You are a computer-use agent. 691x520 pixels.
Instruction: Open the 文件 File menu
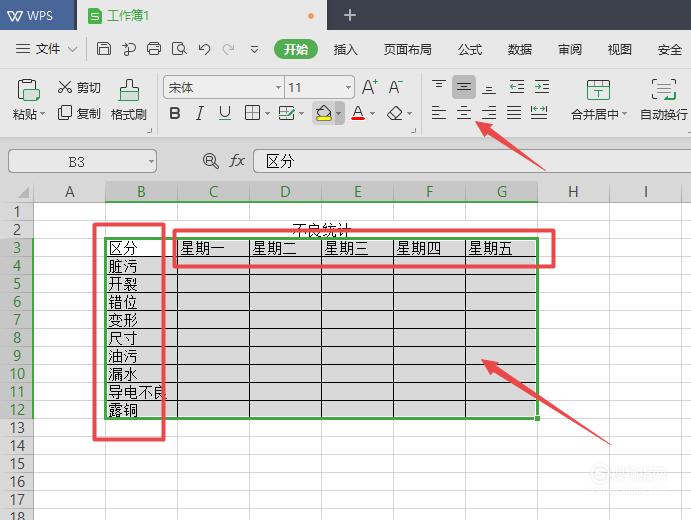pyautogui.click(x=47, y=48)
